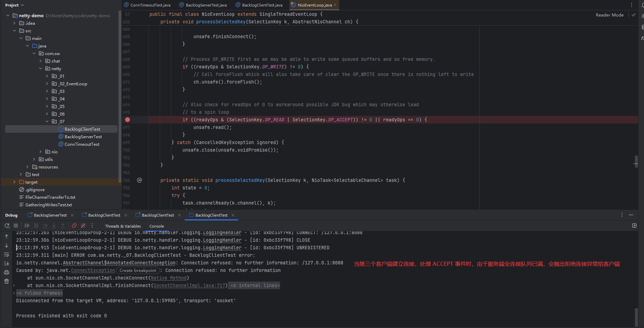Collapse the com.sw package
Viewport: 644px width, 328px height.
pyautogui.click(x=34, y=53)
